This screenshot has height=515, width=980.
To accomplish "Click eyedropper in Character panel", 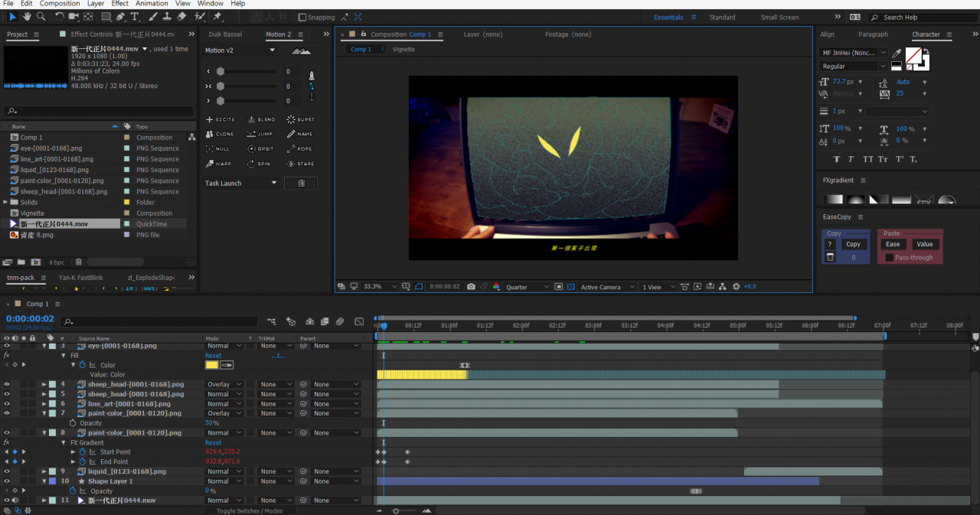I will point(897,53).
